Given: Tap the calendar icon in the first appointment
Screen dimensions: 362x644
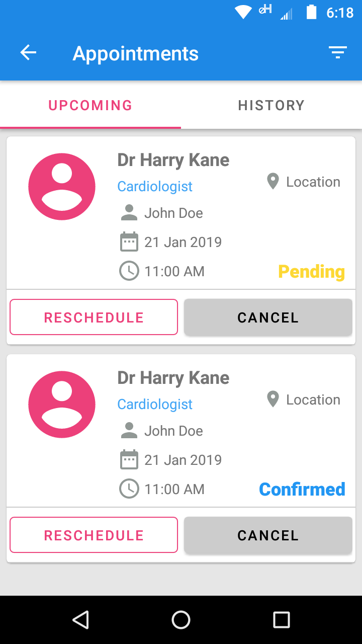Looking at the screenshot, I should point(129,242).
